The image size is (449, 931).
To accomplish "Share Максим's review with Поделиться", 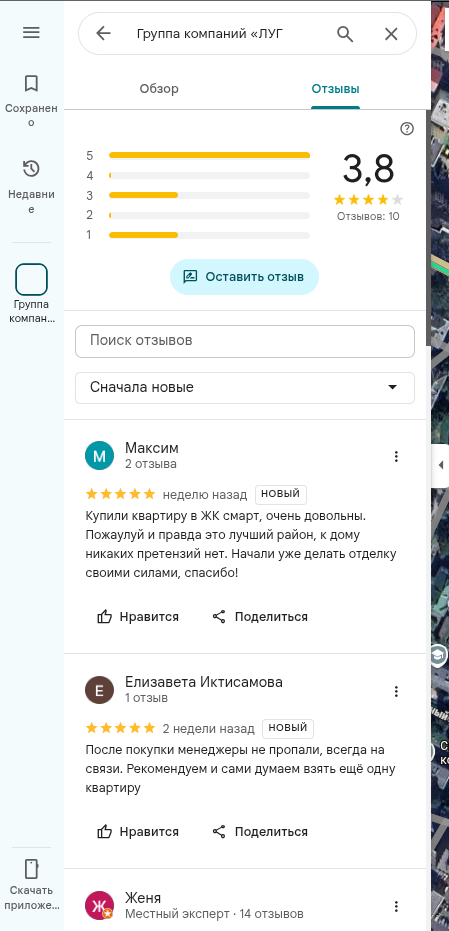I will click(x=260, y=616).
